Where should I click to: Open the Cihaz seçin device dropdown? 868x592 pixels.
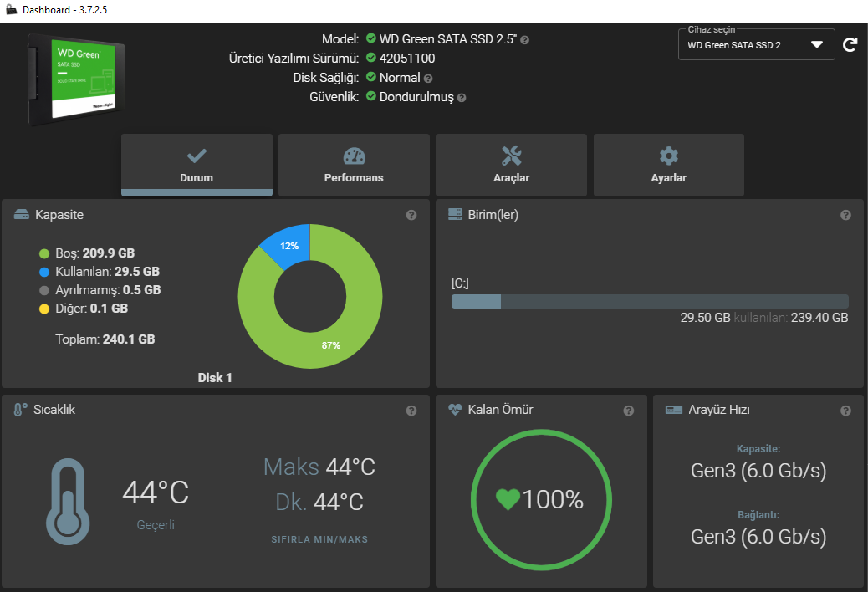(756, 45)
